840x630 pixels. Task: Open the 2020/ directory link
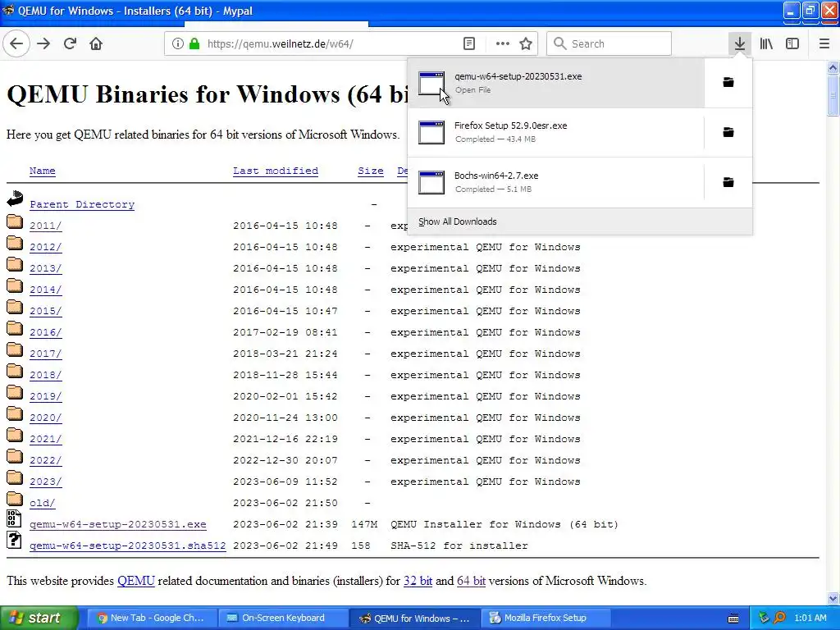point(46,418)
